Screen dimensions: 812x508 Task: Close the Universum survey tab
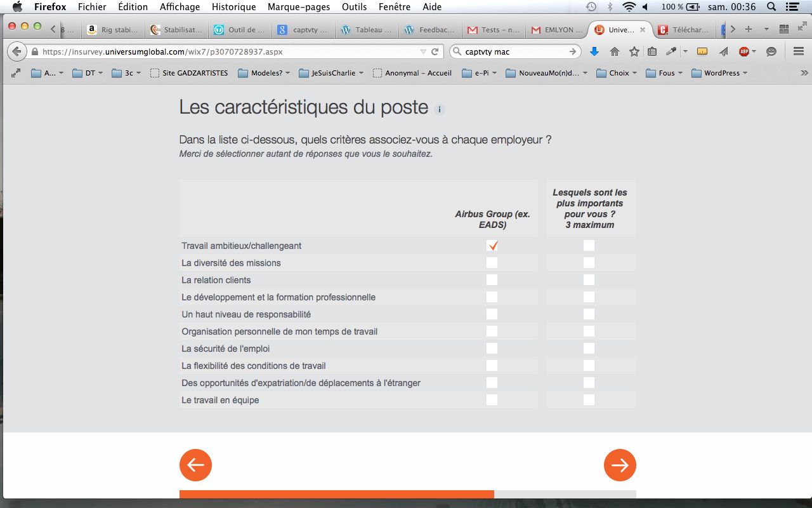[x=643, y=29]
